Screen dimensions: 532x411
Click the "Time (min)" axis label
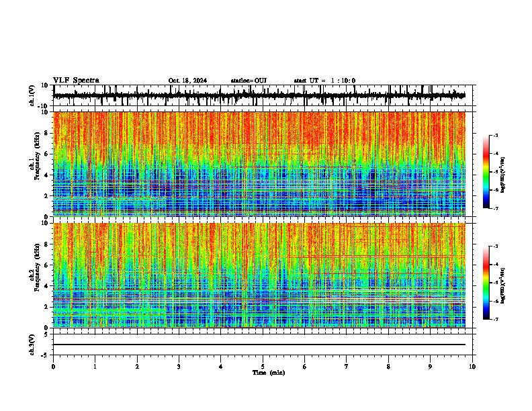click(x=269, y=373)
